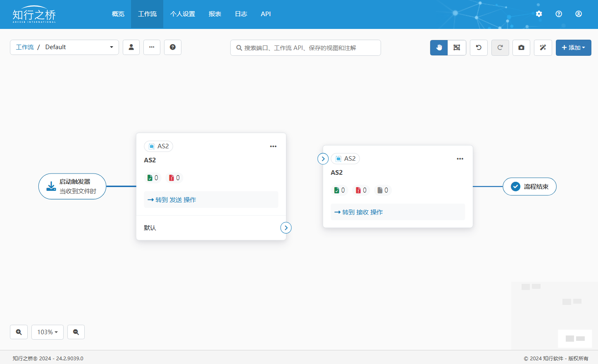Viewport: 598px width, 364px height.
Task: Click the magic wand auto-arrange button
Action: click(543, 48)
